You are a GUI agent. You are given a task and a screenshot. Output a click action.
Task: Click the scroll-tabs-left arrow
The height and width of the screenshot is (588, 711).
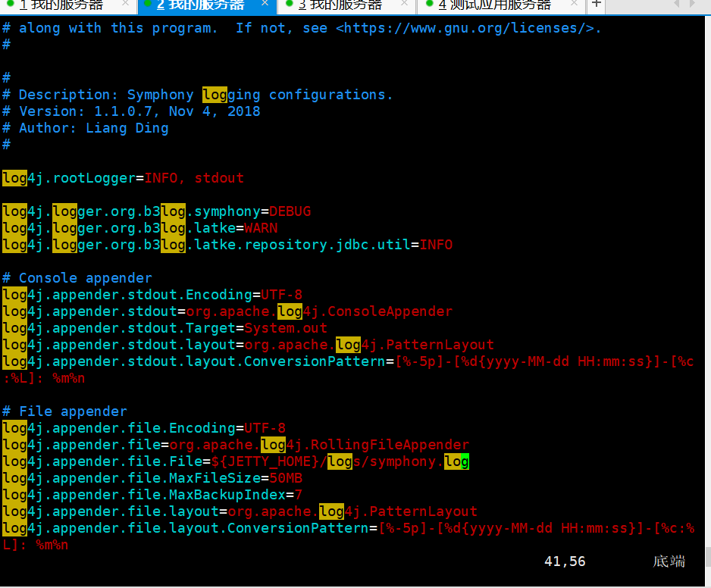(x=677, y=4)
